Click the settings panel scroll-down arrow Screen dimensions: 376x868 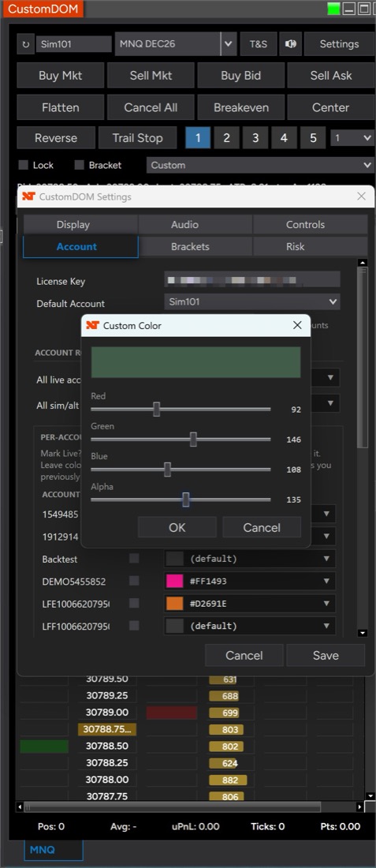point(362,633)
